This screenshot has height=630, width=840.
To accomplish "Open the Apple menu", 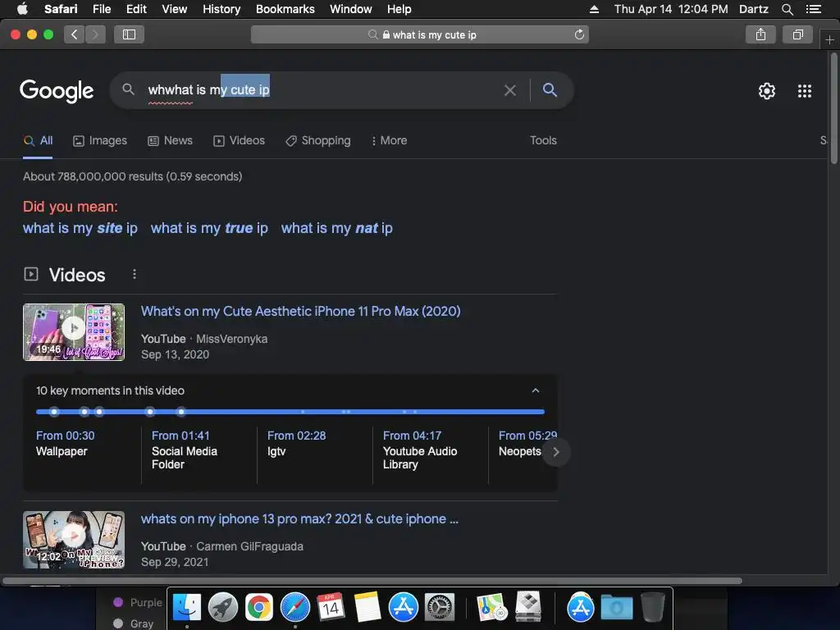I will (x=22, y=8).
